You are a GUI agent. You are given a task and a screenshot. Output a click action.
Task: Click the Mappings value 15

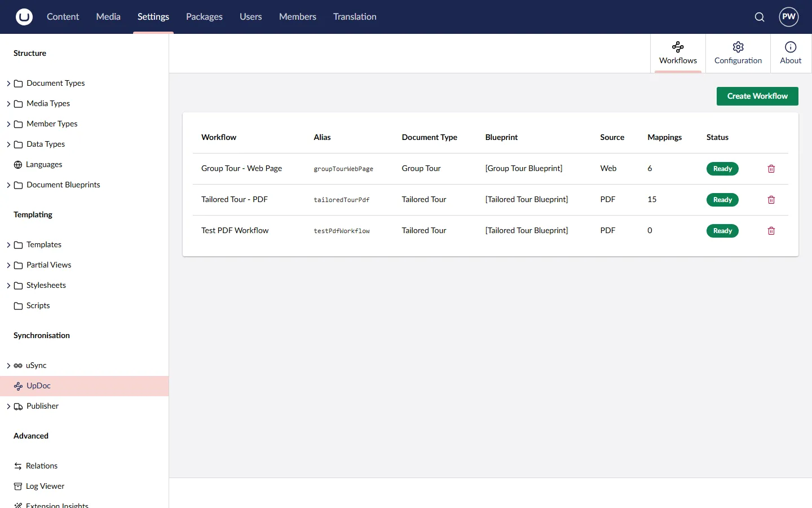pos(652,200)
